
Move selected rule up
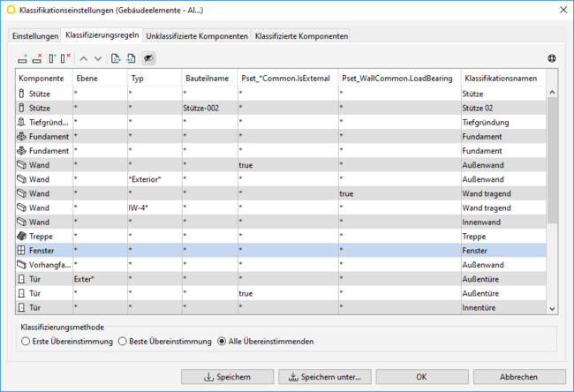tap(84, 58)
